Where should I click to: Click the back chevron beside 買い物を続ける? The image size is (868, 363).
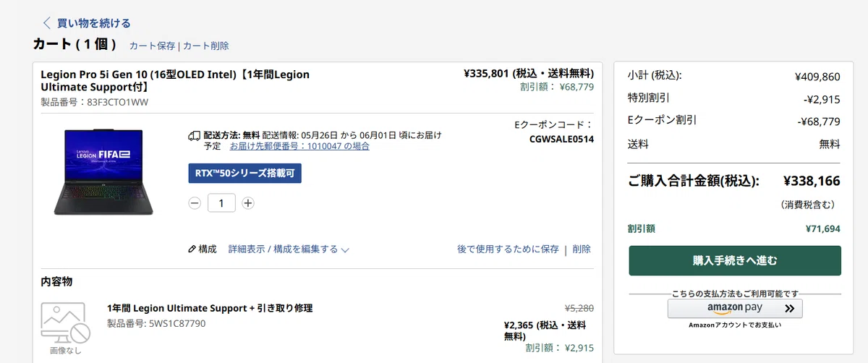tap(47, 23)
